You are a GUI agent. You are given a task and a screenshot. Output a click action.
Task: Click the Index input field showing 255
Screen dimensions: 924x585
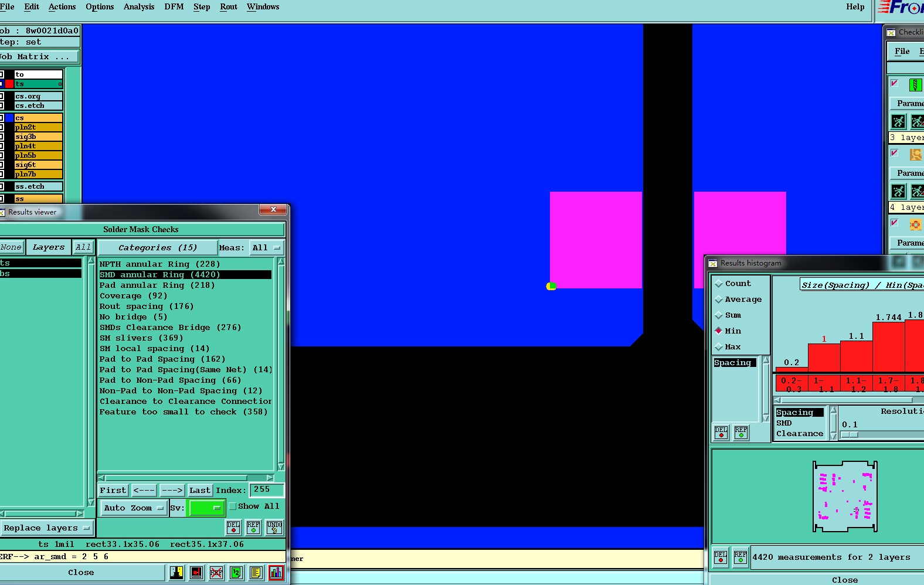(267, 490)
